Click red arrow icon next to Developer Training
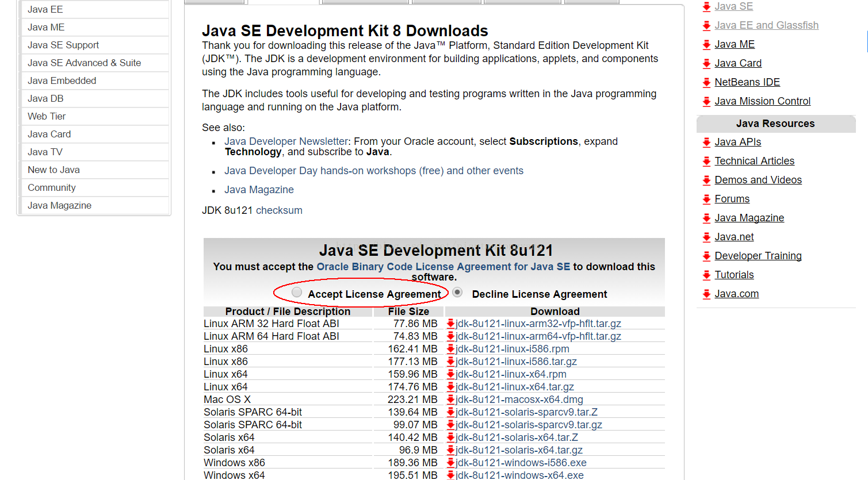Viewport: 868px width, 480px height. pos(707,256)
